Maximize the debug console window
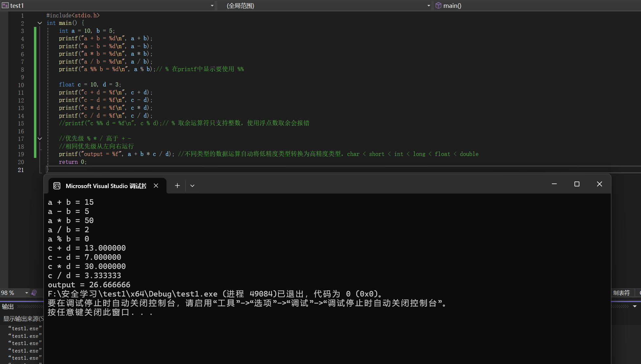The width and height of the screenshot is (641, 364). click(577, 184)
